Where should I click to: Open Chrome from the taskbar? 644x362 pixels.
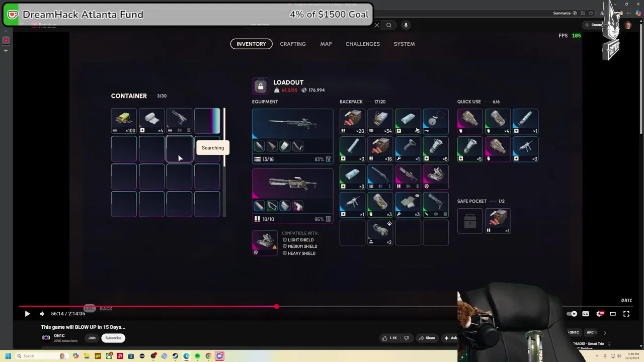(x=208, y=356)
